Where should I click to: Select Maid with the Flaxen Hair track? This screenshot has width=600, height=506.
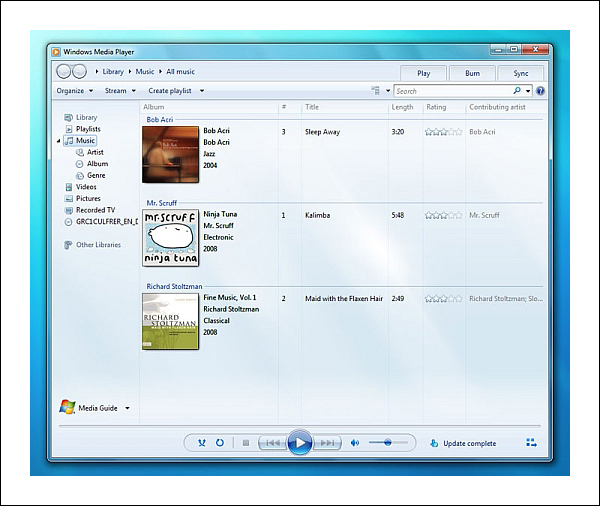coord(344,299)
